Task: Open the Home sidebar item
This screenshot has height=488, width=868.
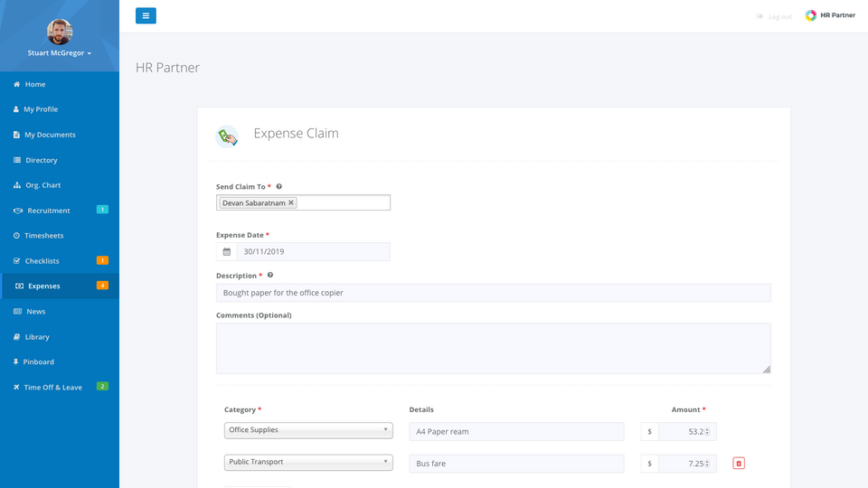Action: 60,84
